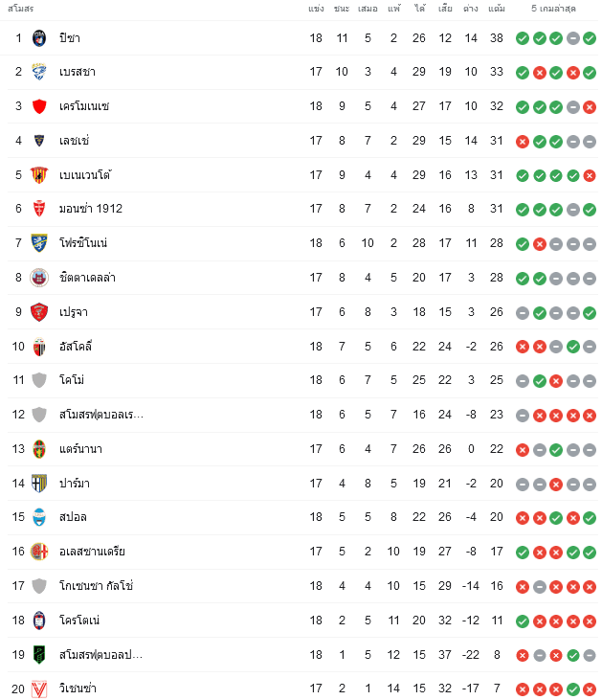Open the ชิตตาเดลล่า team link

coord(87,278)
